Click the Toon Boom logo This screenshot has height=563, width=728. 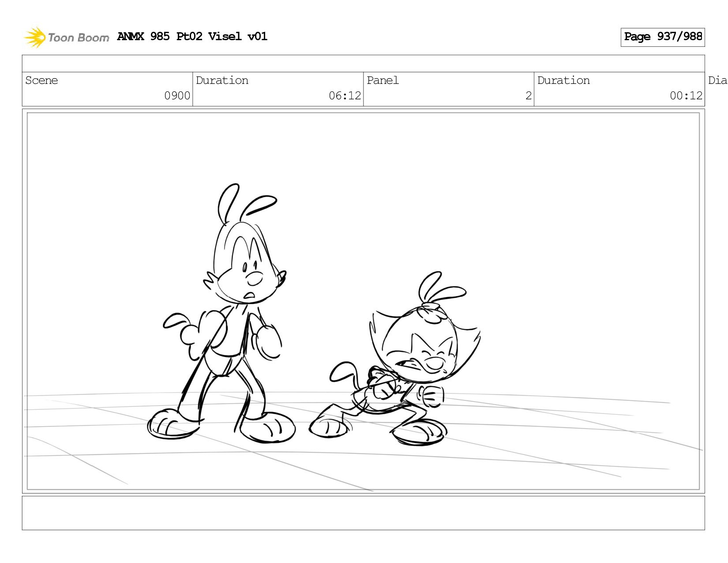pyautogui.click(x=66, y=37)
